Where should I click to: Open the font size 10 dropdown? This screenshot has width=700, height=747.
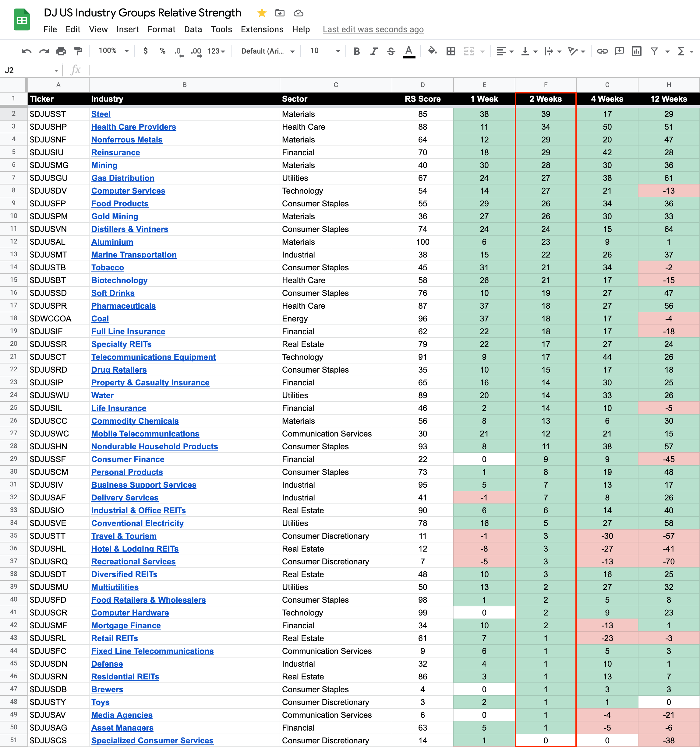pyautogui.click(x=325, y=51)
